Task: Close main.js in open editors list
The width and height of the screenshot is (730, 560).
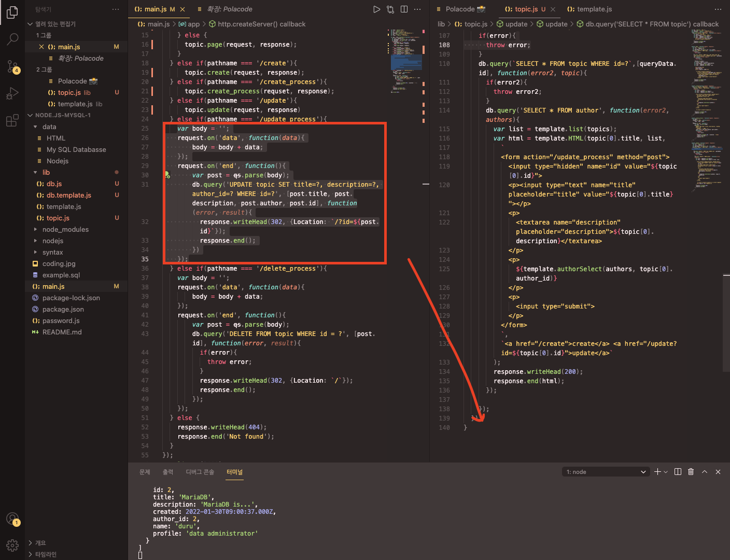Action: point(41,47)
